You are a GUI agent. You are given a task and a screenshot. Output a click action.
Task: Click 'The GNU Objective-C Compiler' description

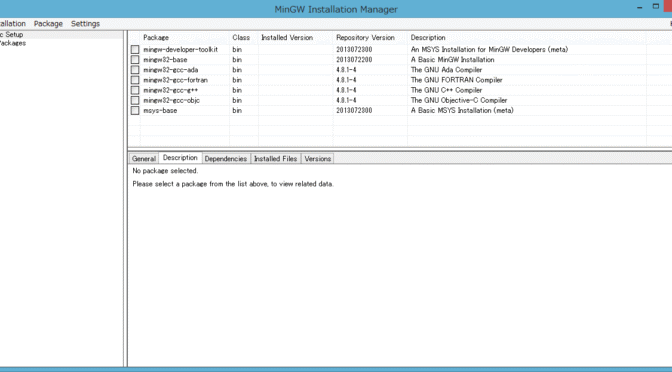(459, 100)
